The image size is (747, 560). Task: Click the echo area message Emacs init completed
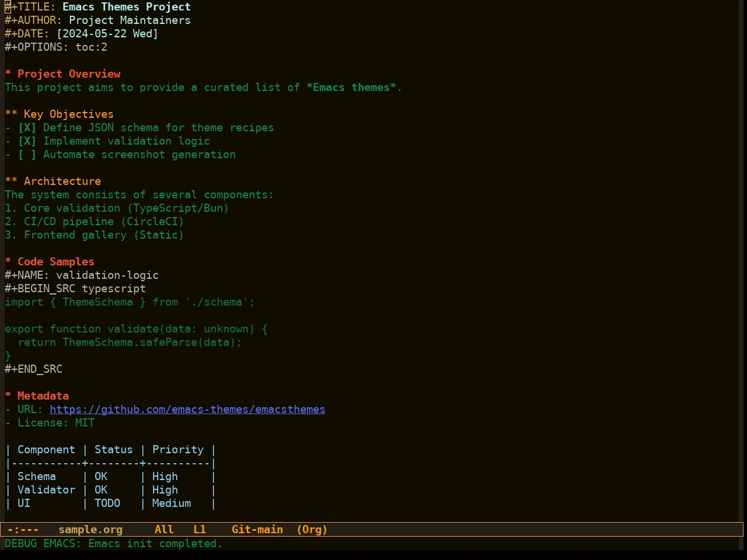click(114, 544)
